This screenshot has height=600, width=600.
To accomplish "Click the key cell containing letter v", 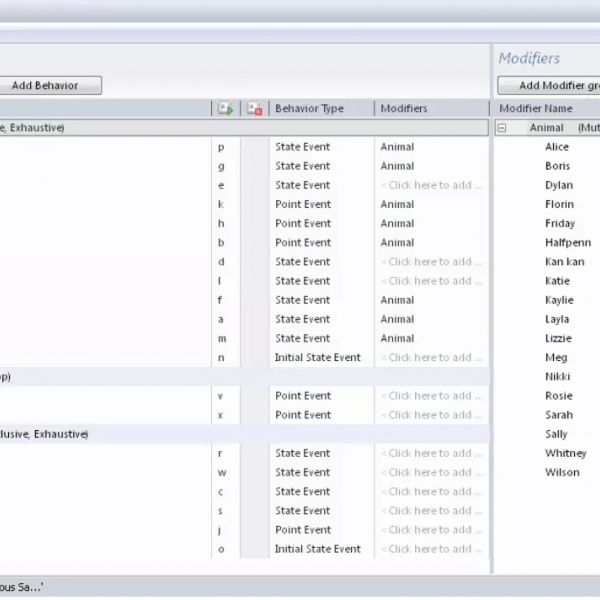I will pyautogui.click(x=221, y=396).
